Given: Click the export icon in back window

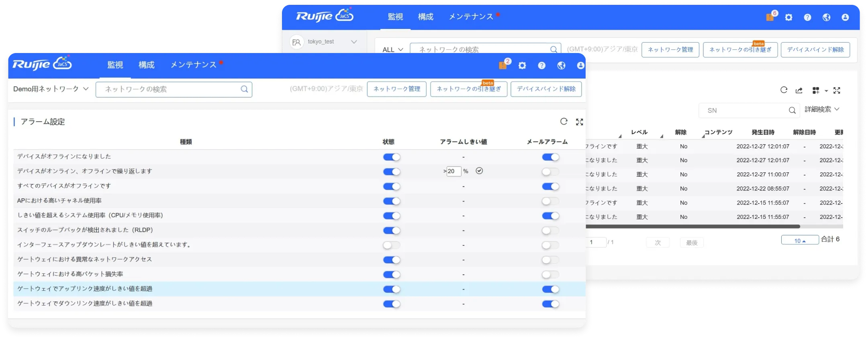Looking at the screenshot, I should (799, 90).
